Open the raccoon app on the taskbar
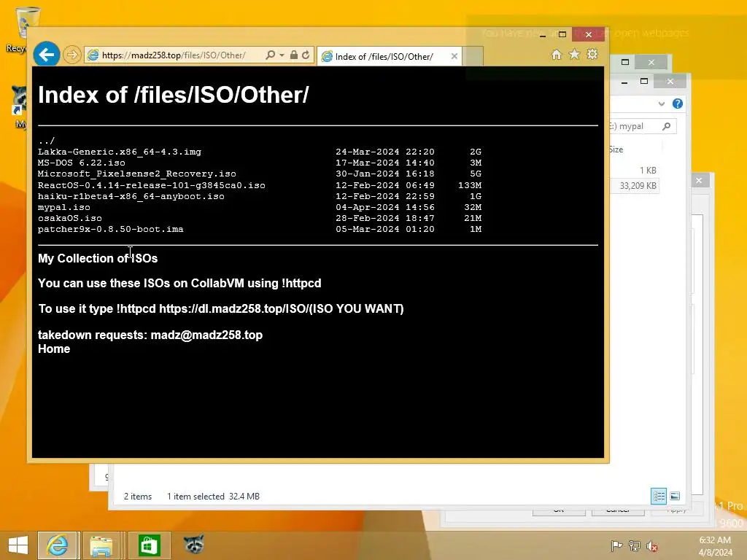747x560 pixels. point(194,544)
